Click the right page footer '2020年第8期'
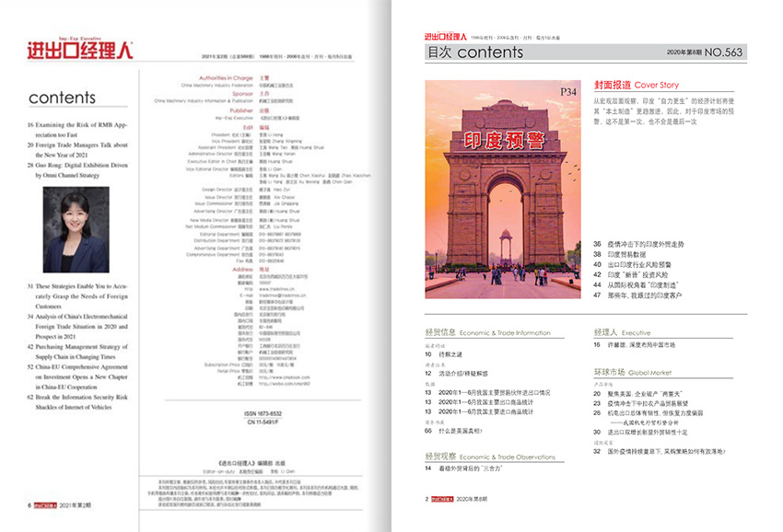 (x=472, y=499)
